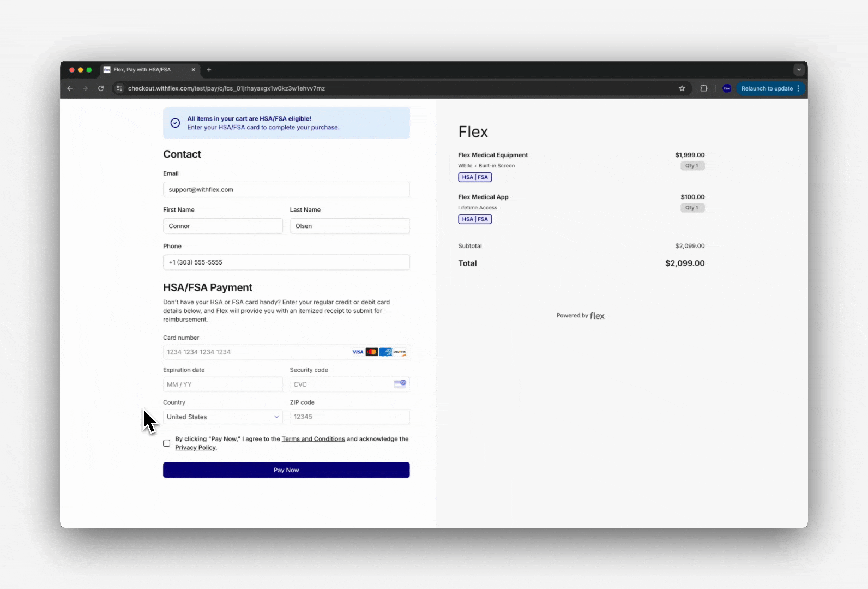
Task: Focus the Last Name field
Action: pos(349,226)
